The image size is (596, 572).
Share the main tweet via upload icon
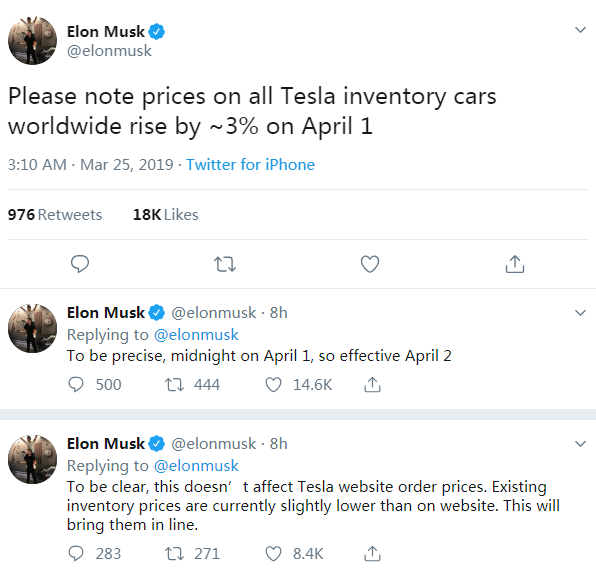point(515,264)
